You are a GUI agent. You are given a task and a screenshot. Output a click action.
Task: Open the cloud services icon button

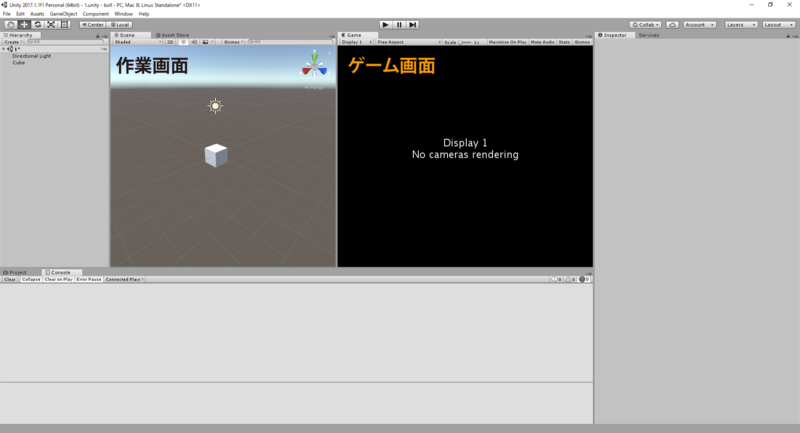[672, 24]
